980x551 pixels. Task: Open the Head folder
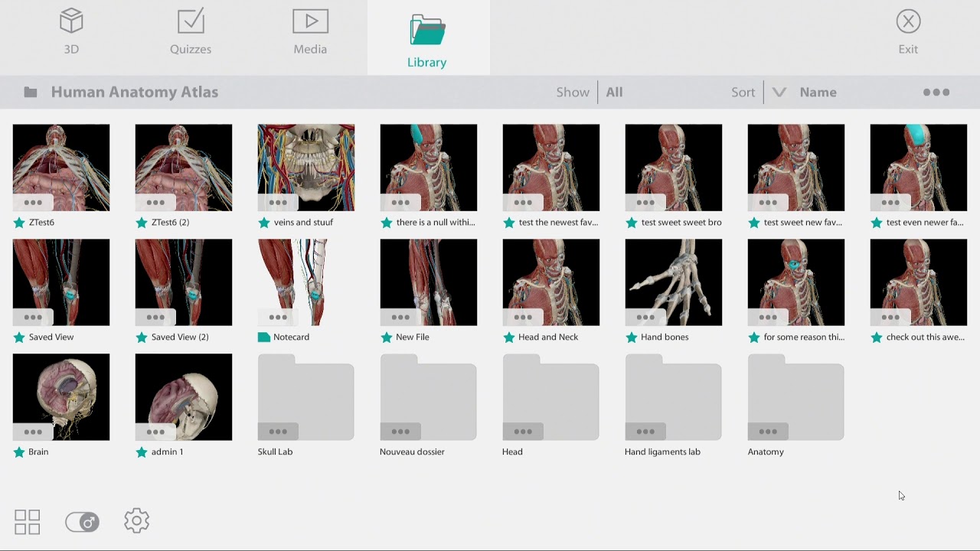click(x=551, y=397)
